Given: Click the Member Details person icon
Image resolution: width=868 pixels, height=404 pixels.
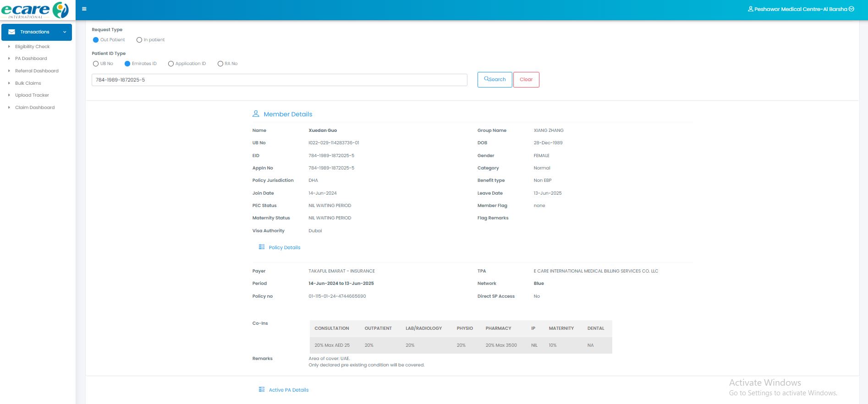Looking at the screenshot, I should coord(256,114).
